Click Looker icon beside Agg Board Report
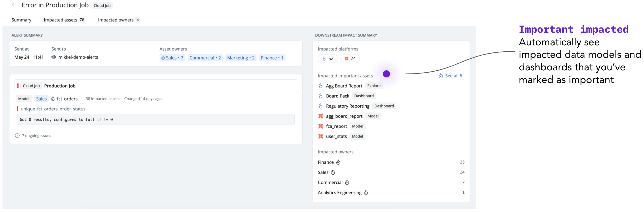644x212 pixels. [321, 86]
